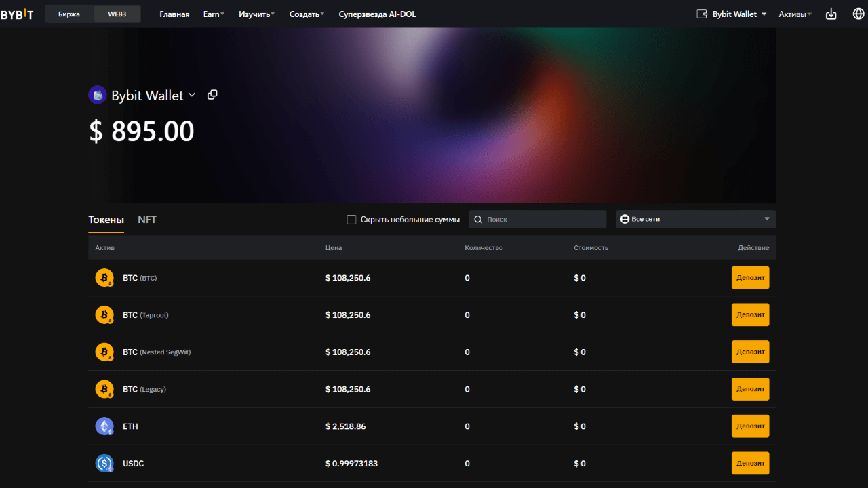This screenshot has height=488, width=868.
Task: Switch to the Биржа toggle
Action: [x=69, y=14]
